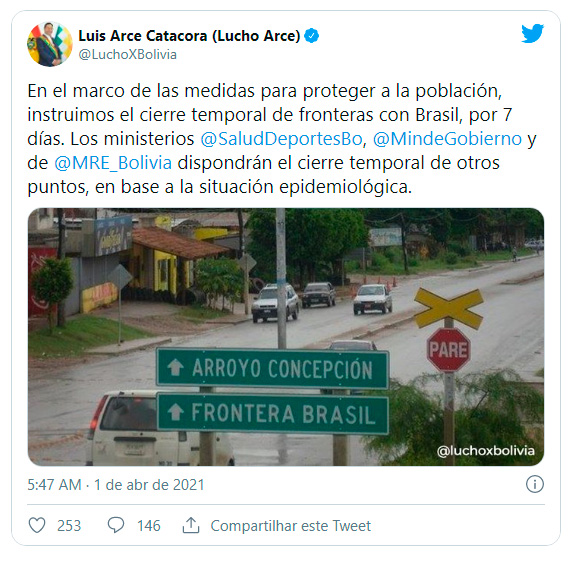Open the tweet info circle icon
The image size is (568, 563).
[x=535, y=484]
